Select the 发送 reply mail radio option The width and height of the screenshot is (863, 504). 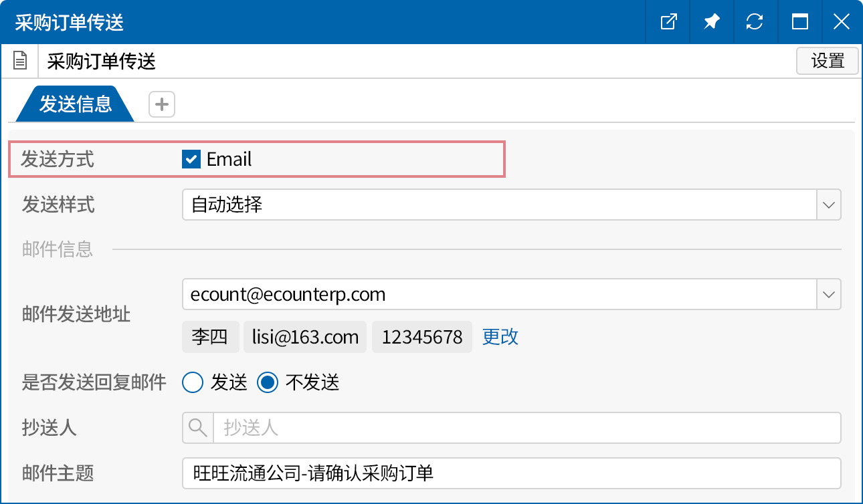click(x=193, y=382)
